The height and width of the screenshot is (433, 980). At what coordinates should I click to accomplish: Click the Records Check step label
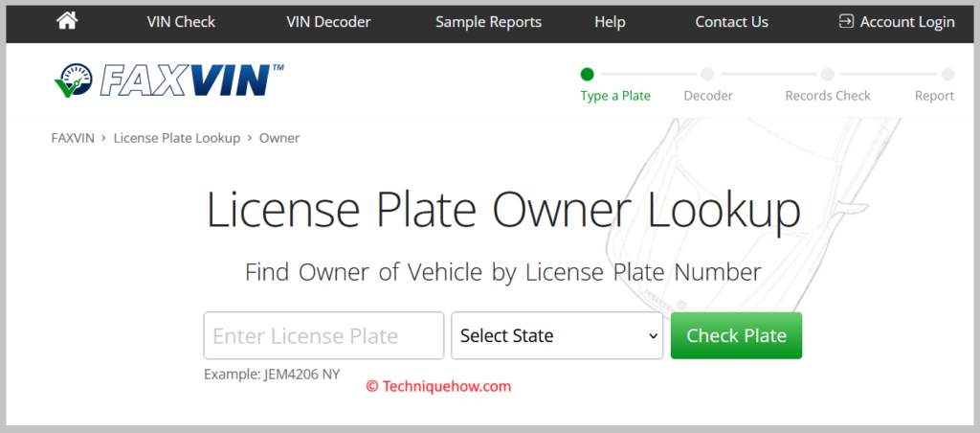click(x=828, y=96)
